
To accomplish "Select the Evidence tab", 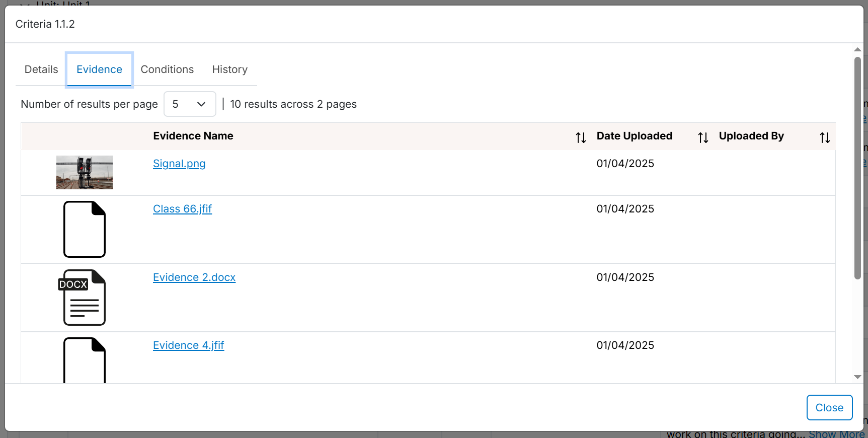I will (99, 69).
